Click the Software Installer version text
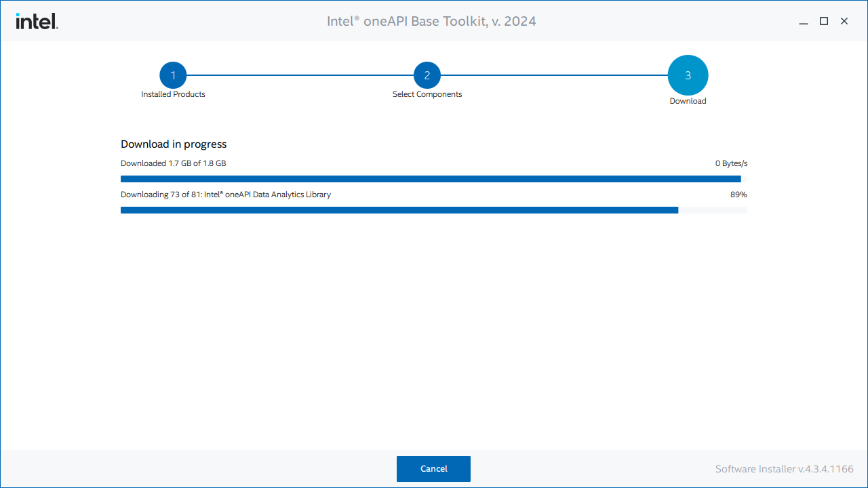The width and height of the screenshot is (868, 488). [784, 468]
